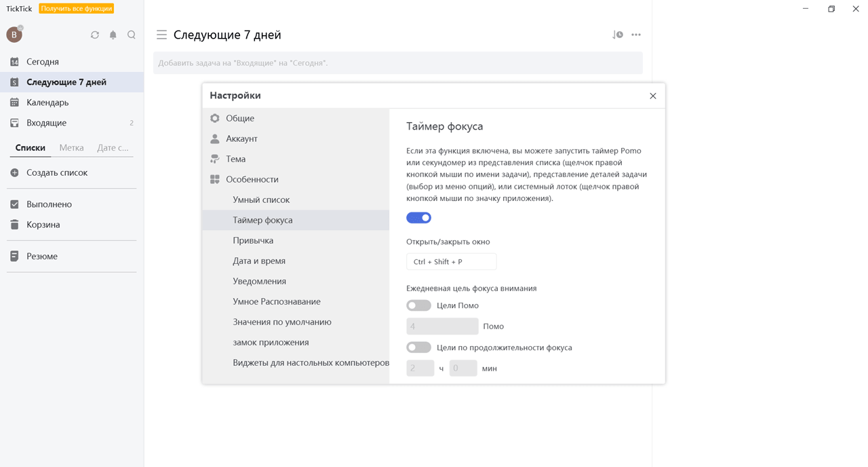Click the Создать список label
Screen dimensions: 868x467
57,172
